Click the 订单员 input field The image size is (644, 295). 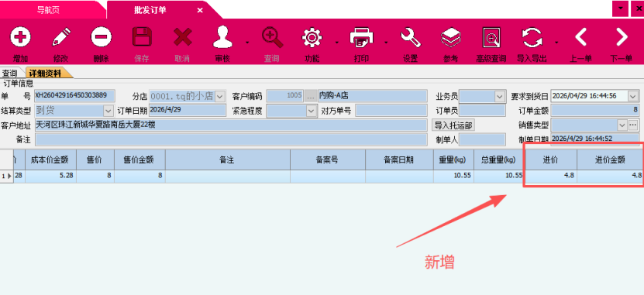pyautogui.click(x=482, y=111)
